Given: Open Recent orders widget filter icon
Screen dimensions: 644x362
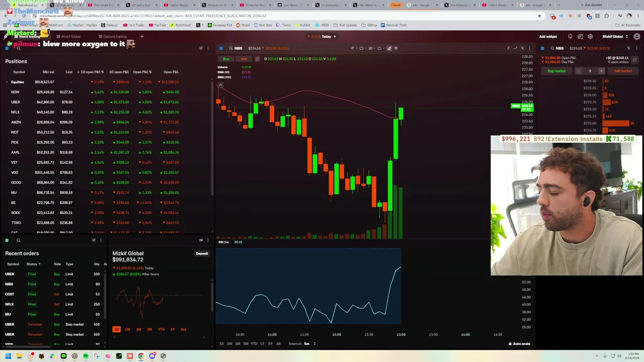Looking at the screenshot, I should 94,240.
